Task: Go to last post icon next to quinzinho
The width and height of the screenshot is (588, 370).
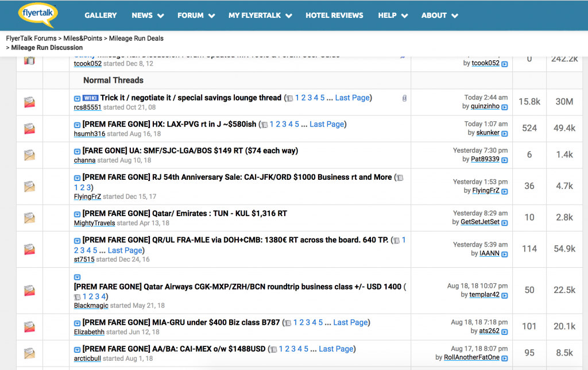Action: click(x=505, y=107)
